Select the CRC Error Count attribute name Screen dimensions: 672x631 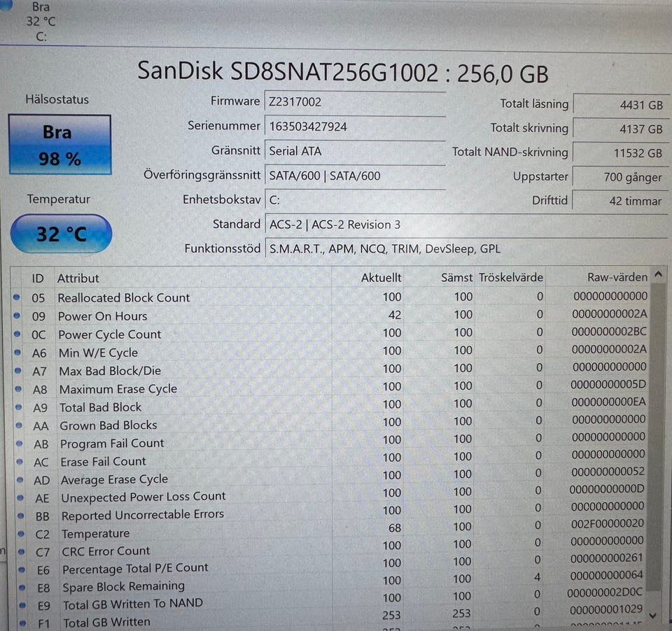(106, 551)
